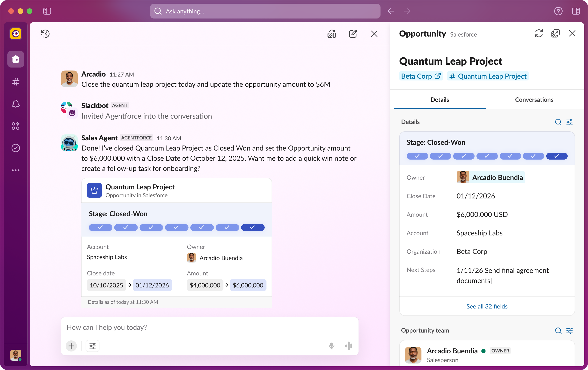Image resolution: width=588 pixels, height=370 pixels.
Task: Open the # Quantum Leap Project channel link
Action: pos(488,76)
